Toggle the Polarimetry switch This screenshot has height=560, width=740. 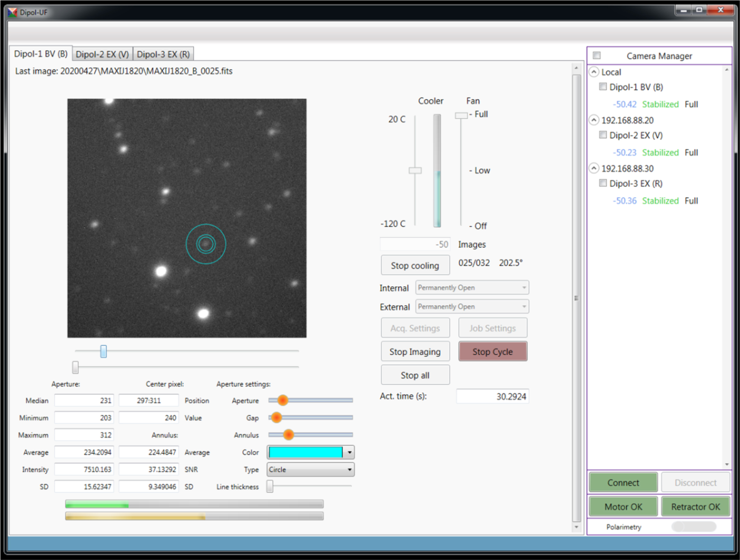pyautogui.click(x=693, y=527)
